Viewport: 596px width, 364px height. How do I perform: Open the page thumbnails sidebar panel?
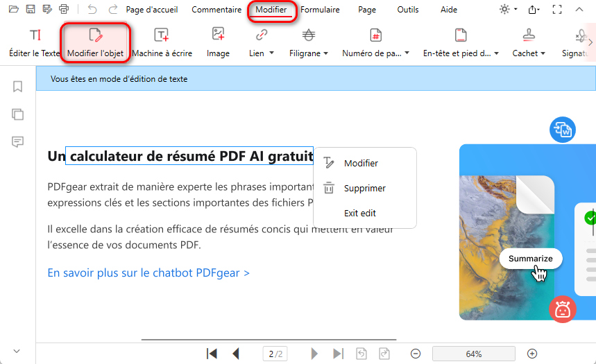point(17,114)
